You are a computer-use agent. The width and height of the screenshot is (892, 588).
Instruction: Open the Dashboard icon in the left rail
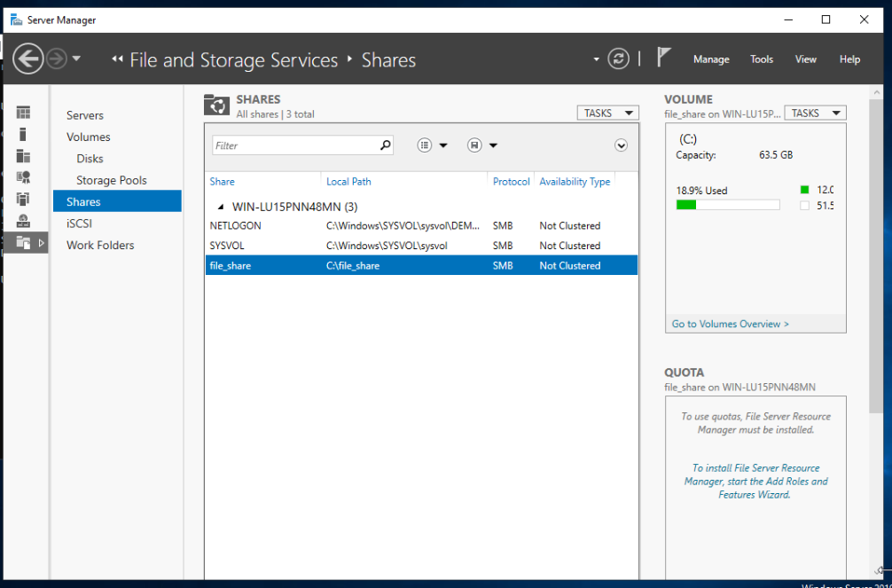(23, 113)
